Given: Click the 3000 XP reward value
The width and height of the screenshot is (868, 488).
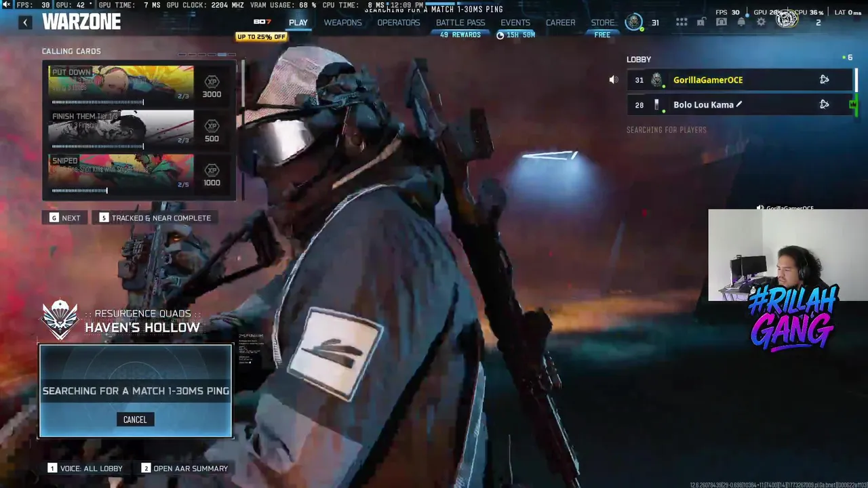Looking at the screenshot, I should (x=212, y=94).
